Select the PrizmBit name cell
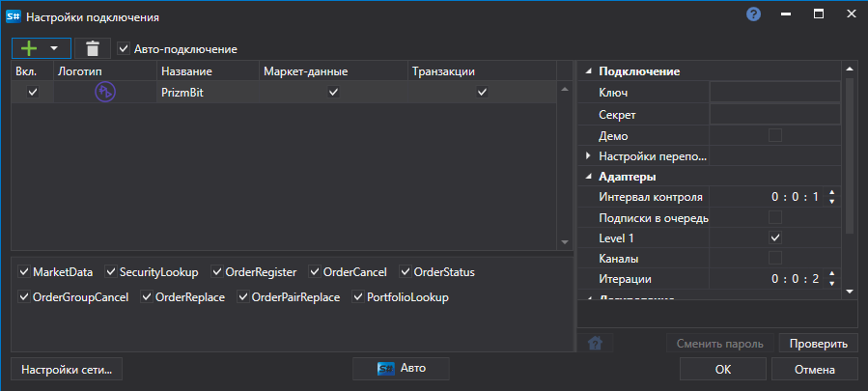This screenshot has height=391, width=868. click(x=209, y=93)
